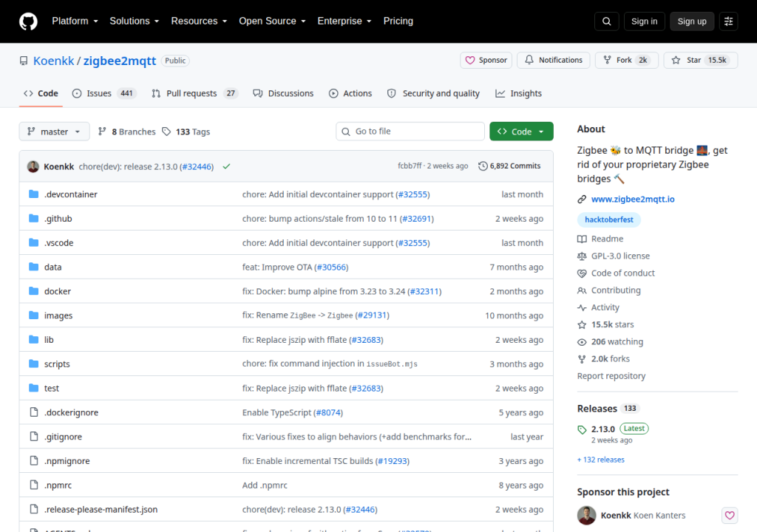757x532 pixels.
Task: Click the green commit status checkmark
Action: [226, 166]
